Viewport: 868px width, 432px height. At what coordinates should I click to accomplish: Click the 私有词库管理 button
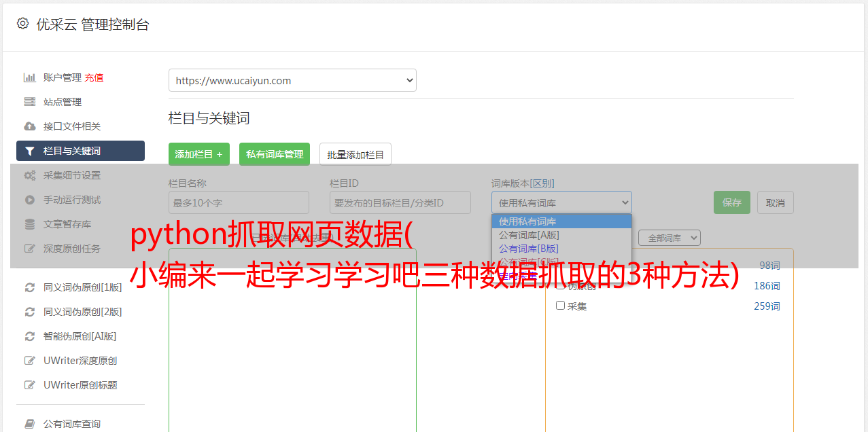coord(275,154)
